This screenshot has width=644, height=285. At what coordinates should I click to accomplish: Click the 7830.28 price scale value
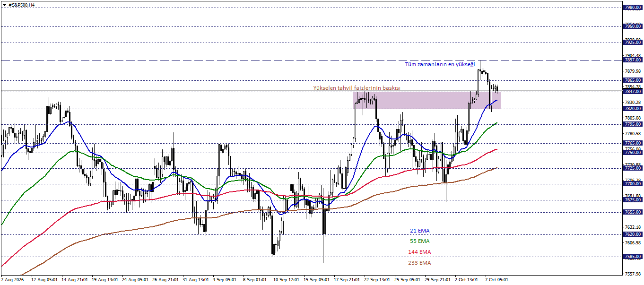click(x=633, y=102)
